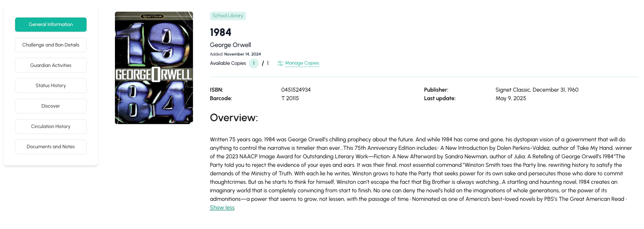Select the Discover tab

[x=51, y=106]
